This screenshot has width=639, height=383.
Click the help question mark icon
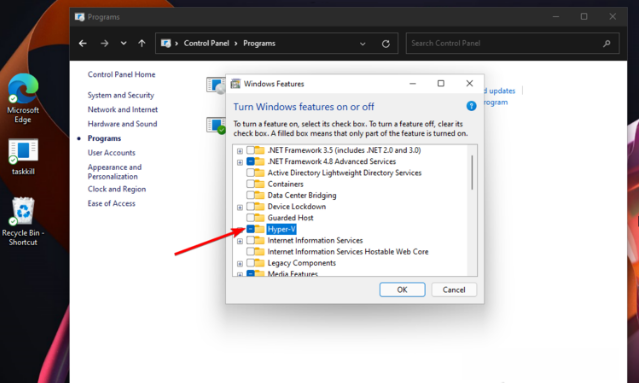471,106
